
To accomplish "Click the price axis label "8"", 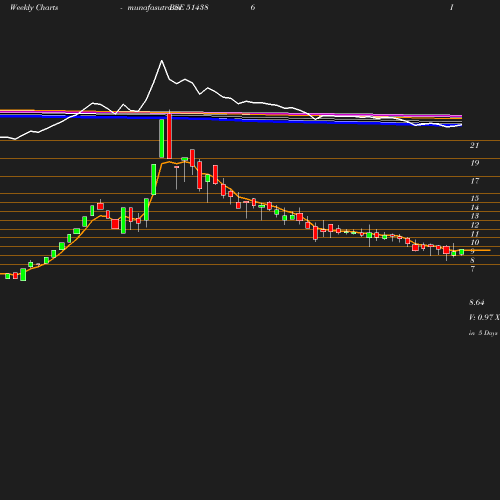I will pos(472,260).
